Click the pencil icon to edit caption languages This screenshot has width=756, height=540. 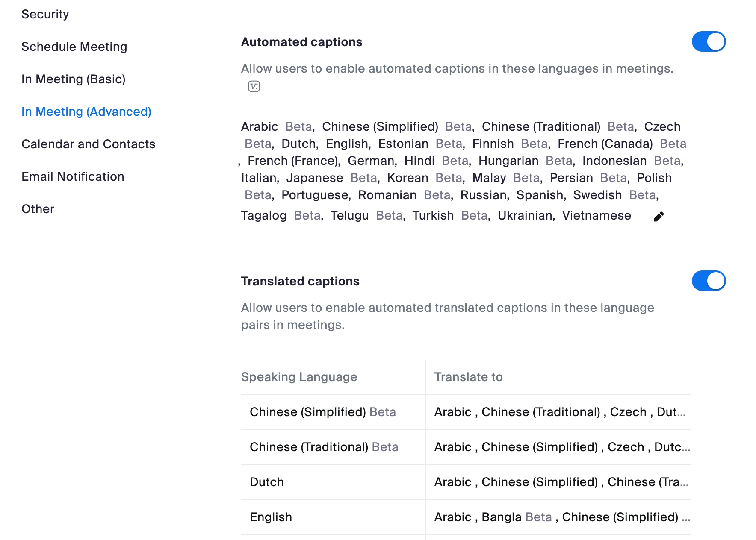point(659,217)
